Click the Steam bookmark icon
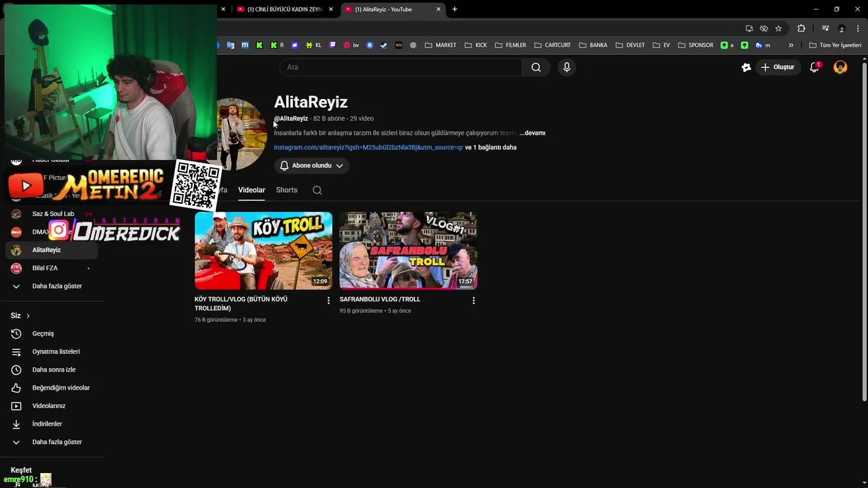Viewport: 868px width, 488px height. 384,45
